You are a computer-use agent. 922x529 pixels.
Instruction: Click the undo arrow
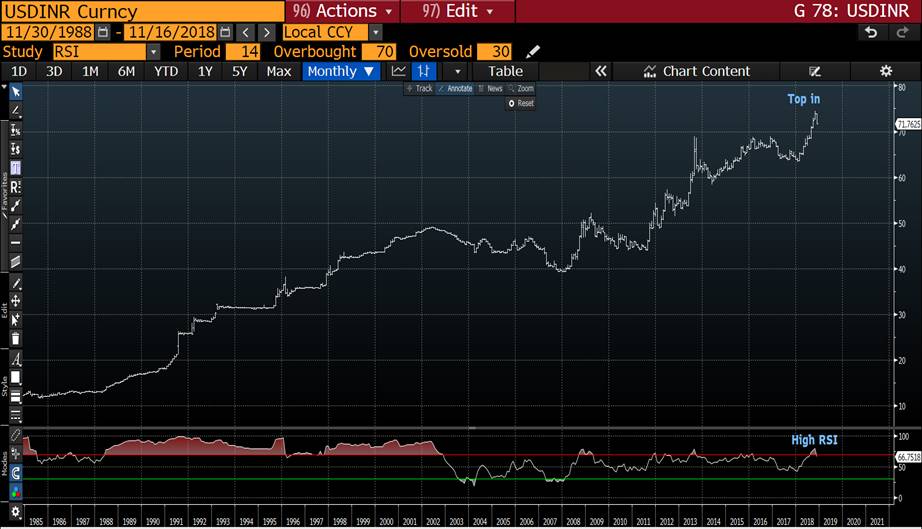click(871, 32)
